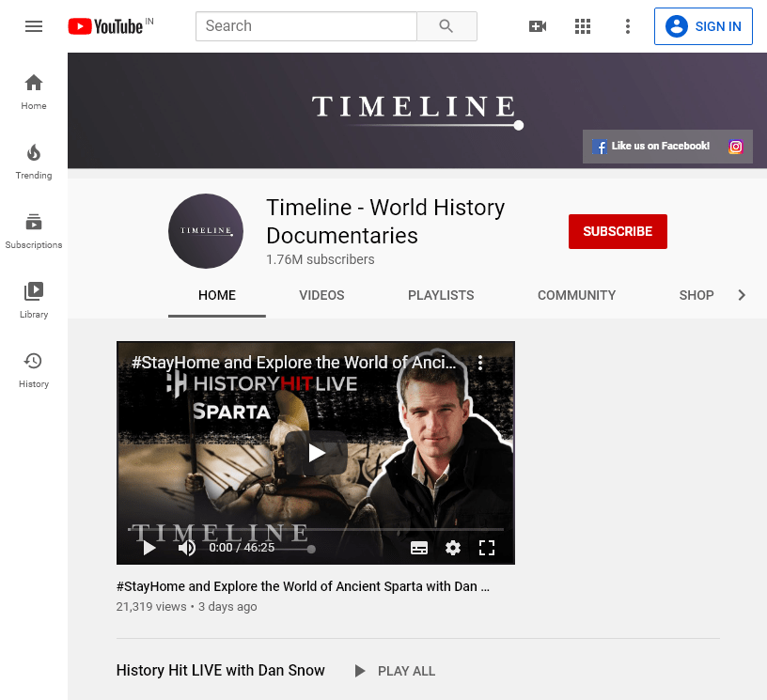
Task: Click the Timeline channel avatar
Action: 206,231
